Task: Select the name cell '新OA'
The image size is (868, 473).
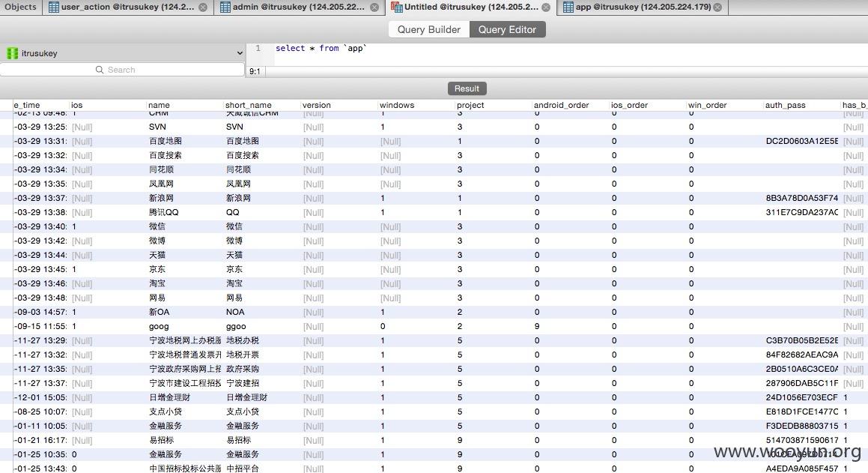Action: 159,313
